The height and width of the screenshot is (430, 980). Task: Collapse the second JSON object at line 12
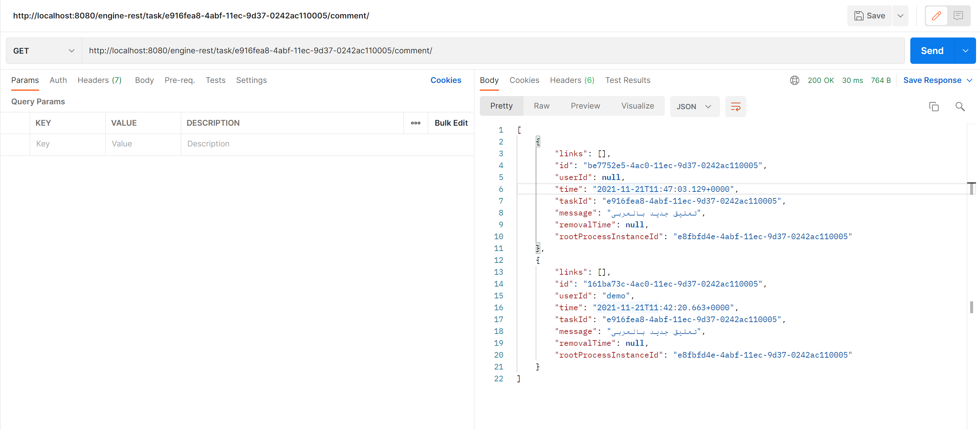coord(538,260)
